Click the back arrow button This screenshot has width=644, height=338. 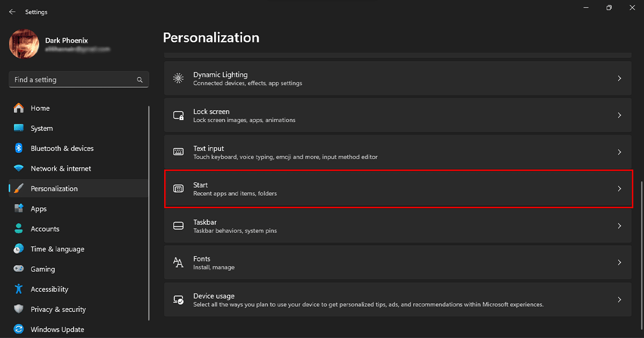(12, 12)
